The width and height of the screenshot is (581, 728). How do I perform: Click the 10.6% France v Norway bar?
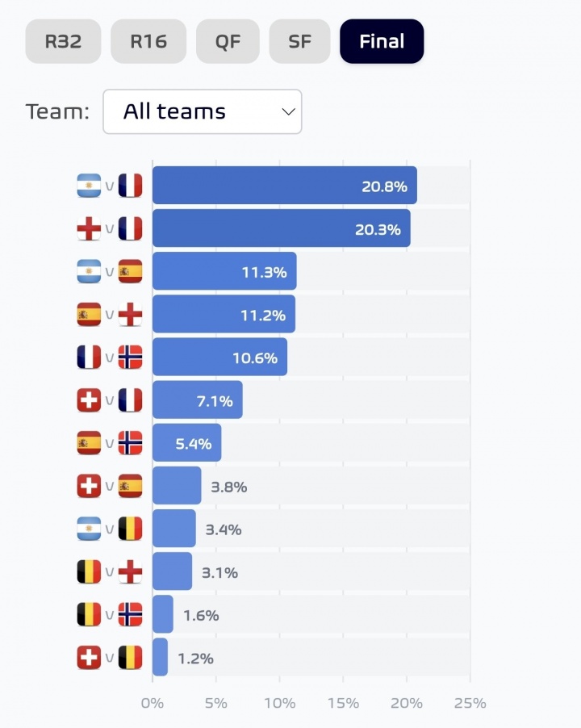[x=220, y=357]
